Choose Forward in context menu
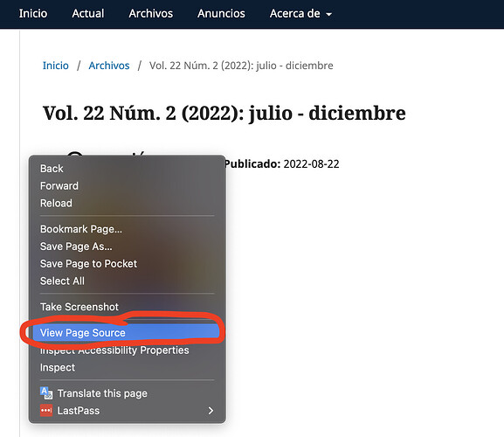Screen dimensions: 504x437 click(126, 186)
